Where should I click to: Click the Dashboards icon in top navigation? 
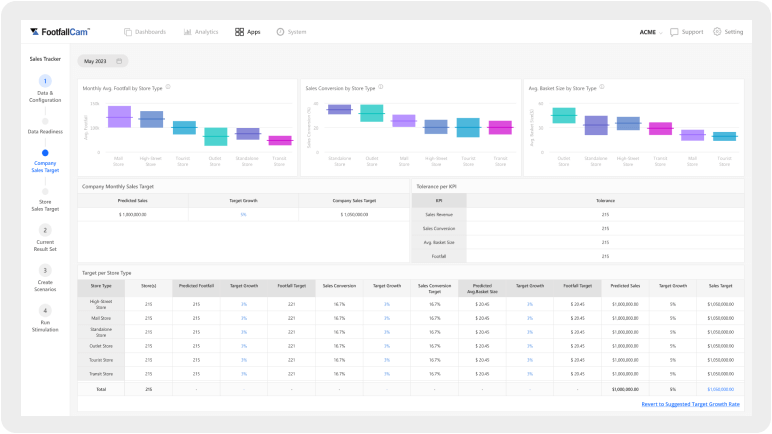pos(128,32)
